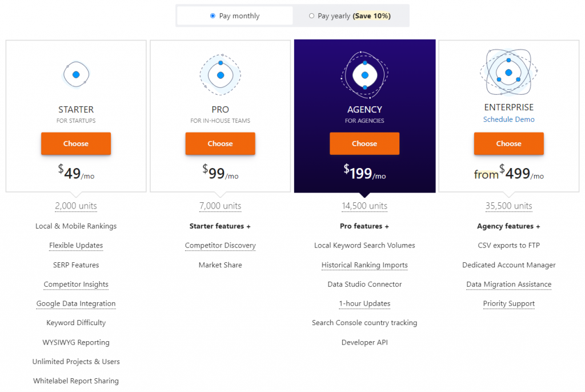
Task: Click the Agency plan orbit icon
Action: point(364,75)
